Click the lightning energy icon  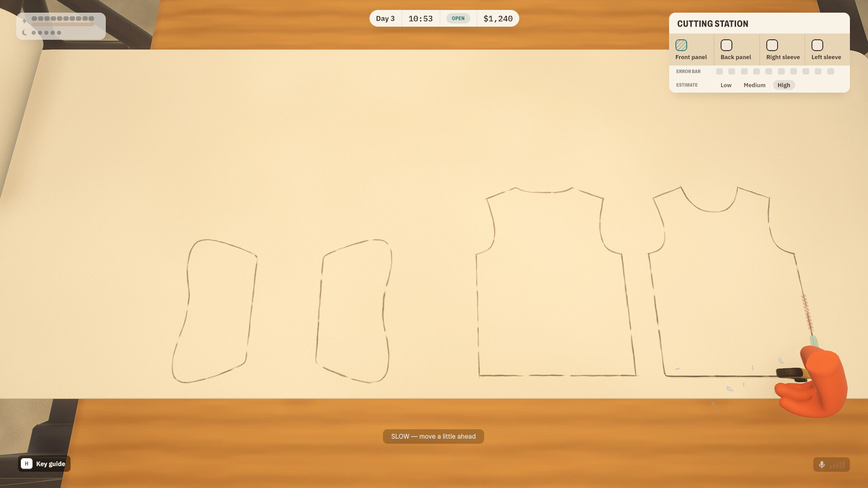coord(24,21)
